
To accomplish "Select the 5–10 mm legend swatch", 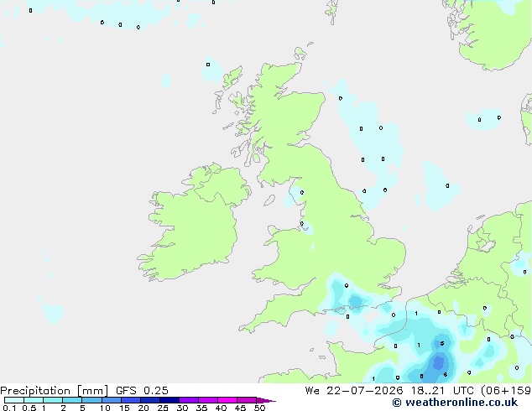I will click(91, 400).
